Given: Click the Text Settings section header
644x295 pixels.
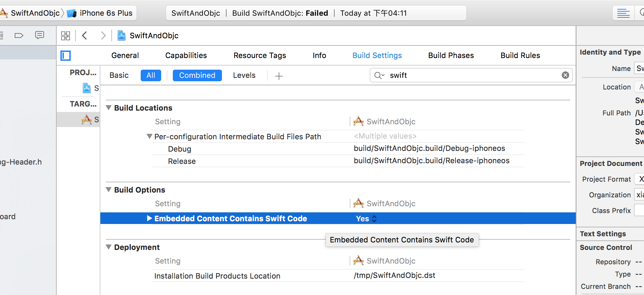Looking at the screenshot, I should [x=603, y=234].
